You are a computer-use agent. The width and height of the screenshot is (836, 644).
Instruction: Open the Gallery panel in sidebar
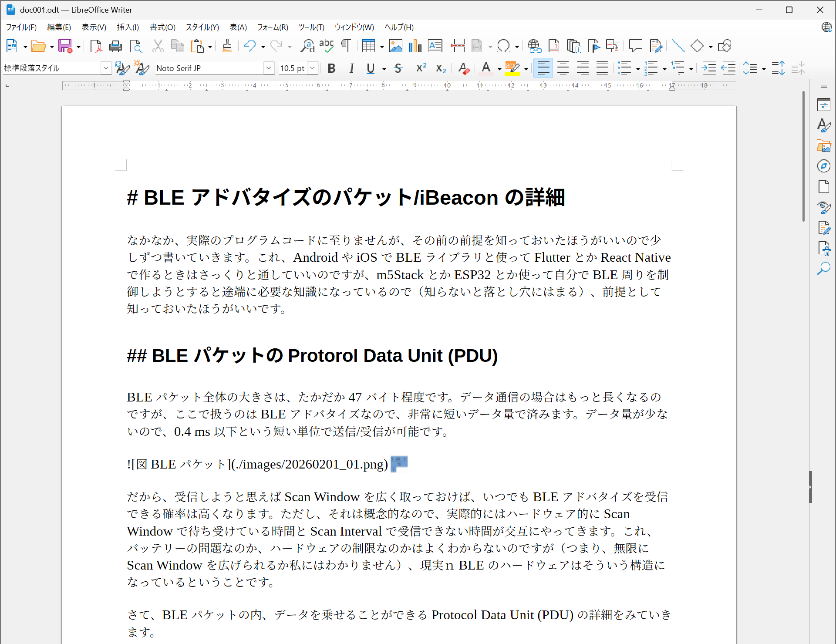[x=823, y=145]
